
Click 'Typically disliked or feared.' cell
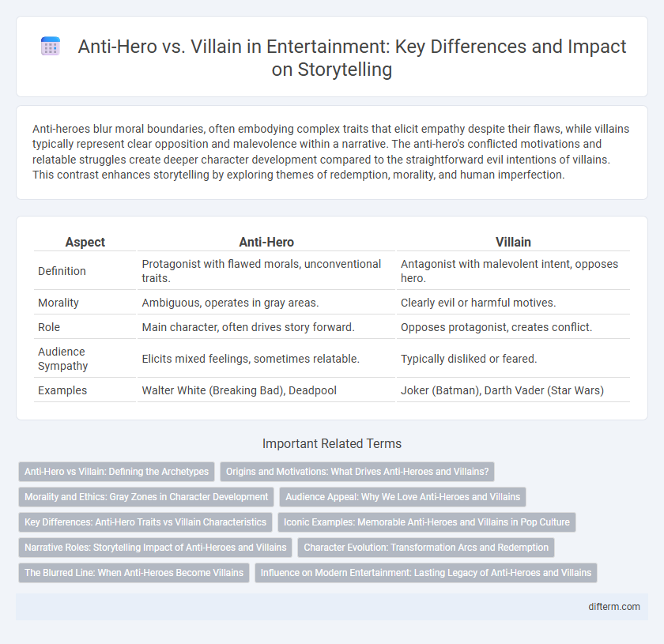pos(513,359)
